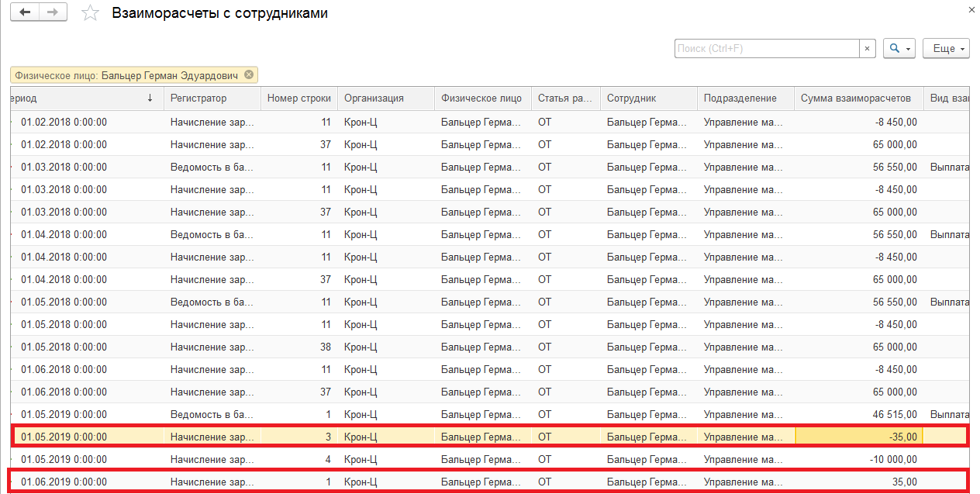
Task: Click the Регистратор column header
Action: (x=212, y=98)
